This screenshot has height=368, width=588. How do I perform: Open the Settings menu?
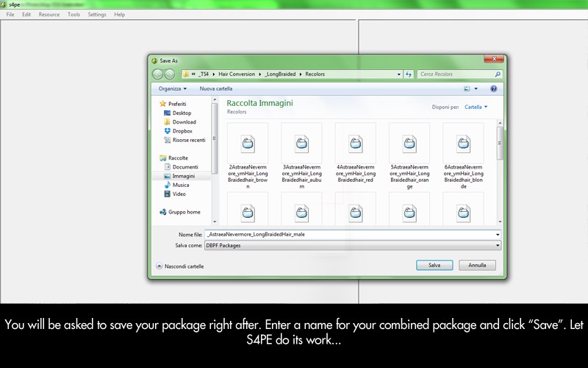(x=97, y=14)
